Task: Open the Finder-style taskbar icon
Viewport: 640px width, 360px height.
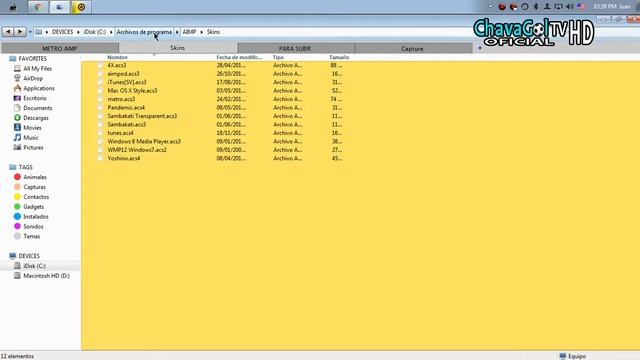Action: pos(60,7)
